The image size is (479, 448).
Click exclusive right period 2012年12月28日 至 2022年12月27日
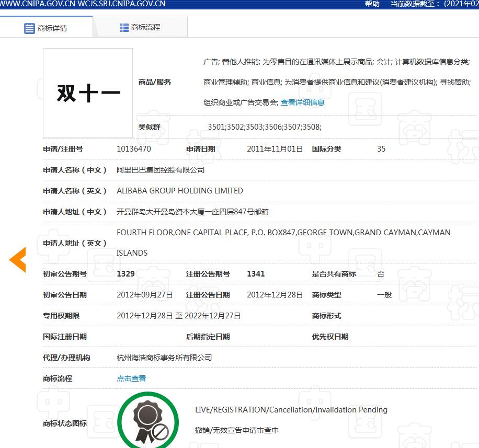[179, 316]
